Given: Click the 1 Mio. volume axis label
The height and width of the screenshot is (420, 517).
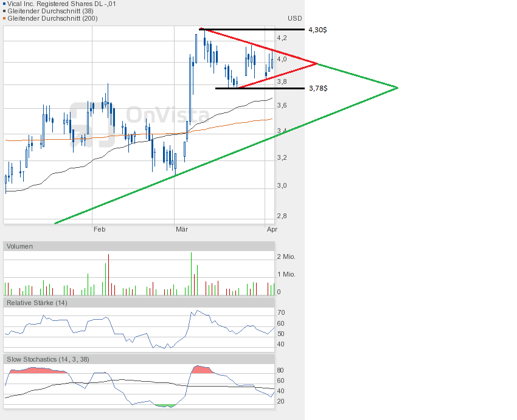Looking at the screenshot, I should point(286,274).
